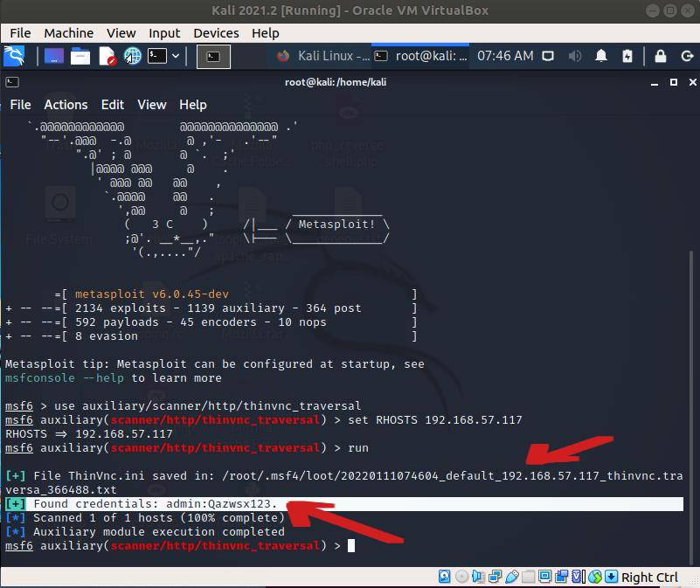The image size is (700, 588).
Task: Click the terminal icon in the window title bar
Action: pyautogui.click(x=12, y=82)
